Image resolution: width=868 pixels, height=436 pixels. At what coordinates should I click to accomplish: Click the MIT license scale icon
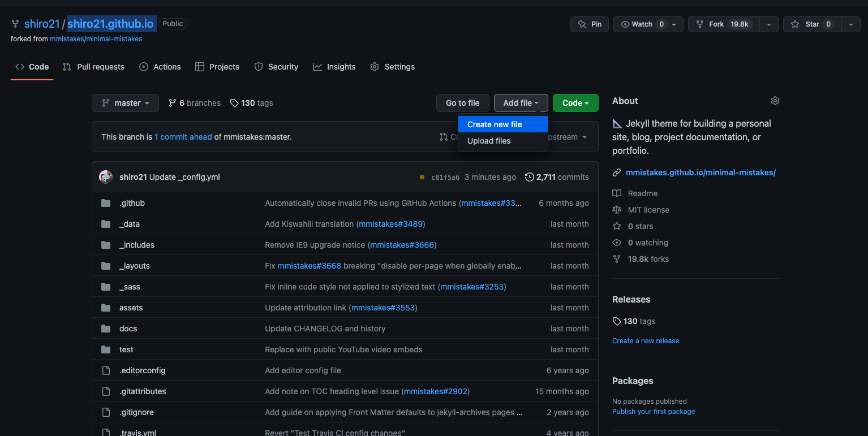click(x=617, y=210)
